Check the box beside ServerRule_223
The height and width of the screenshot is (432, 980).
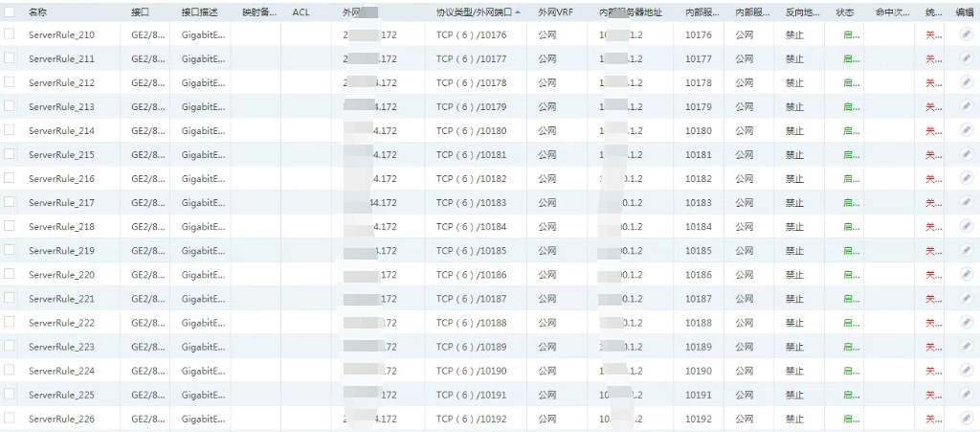coord(10,346)
